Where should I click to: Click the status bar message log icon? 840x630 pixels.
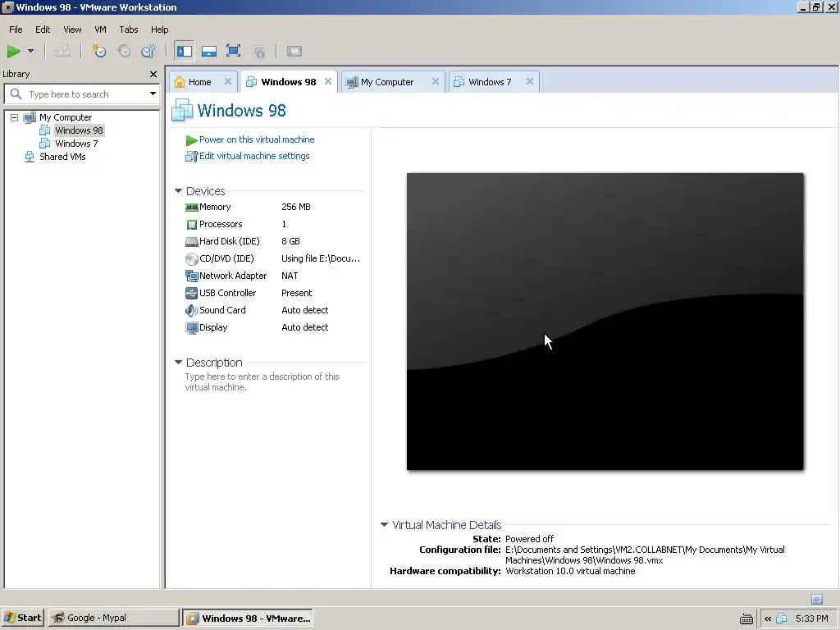(816, 599)
